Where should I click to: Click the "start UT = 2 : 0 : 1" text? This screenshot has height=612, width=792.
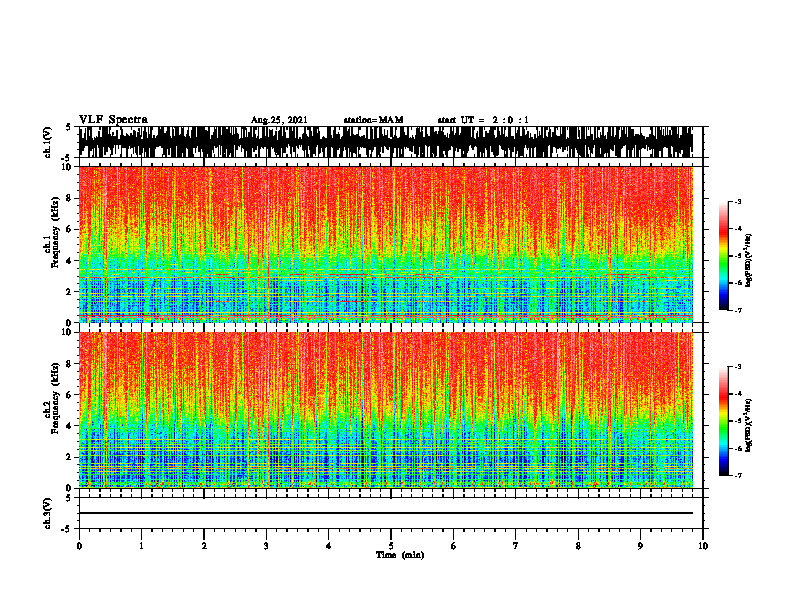pos(483,120)
